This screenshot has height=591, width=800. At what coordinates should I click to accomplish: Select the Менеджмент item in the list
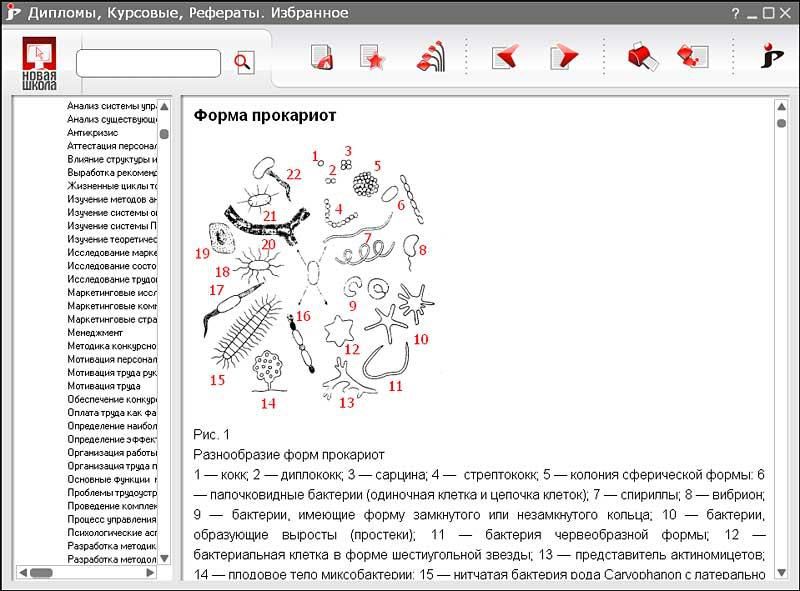[x=95, y=332]
